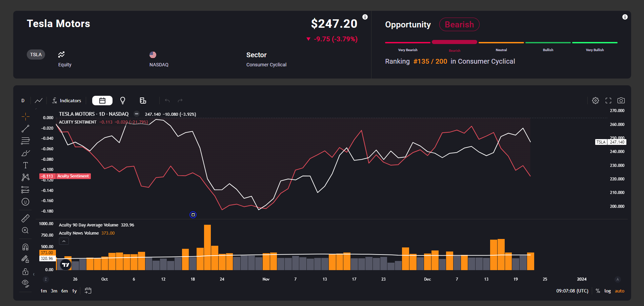Click the fullscreen expand button
The width and height of the screenshot is (644, 306).
[x=608, y=101]
